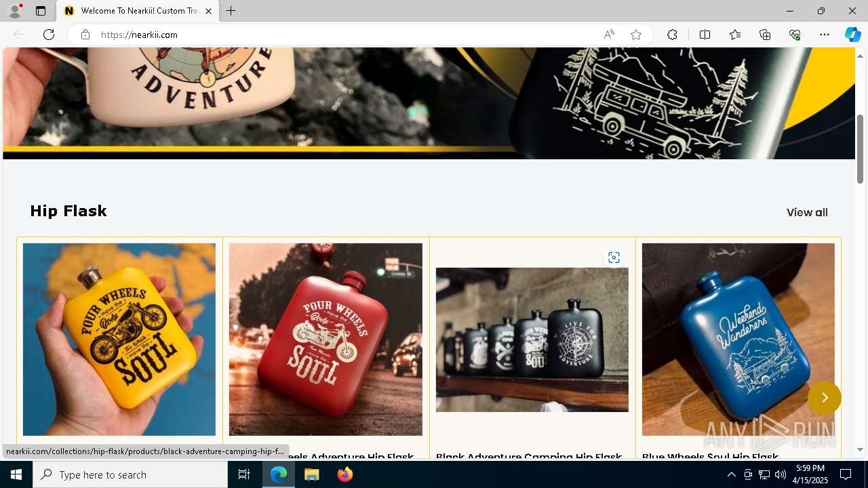Image resolution: width=868 pixels, height=488 pixels.
Task: View site information lock icon
Action: point(85,35)
